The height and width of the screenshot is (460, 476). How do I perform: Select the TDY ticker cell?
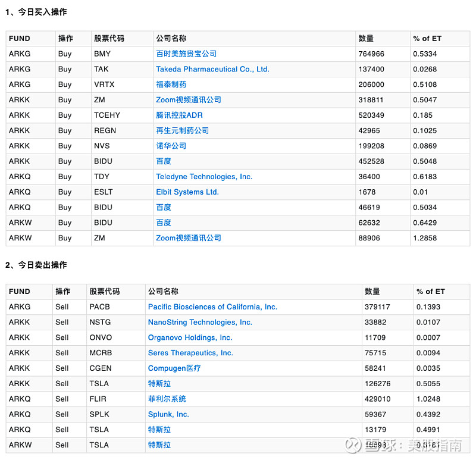(x=122, y=177)
